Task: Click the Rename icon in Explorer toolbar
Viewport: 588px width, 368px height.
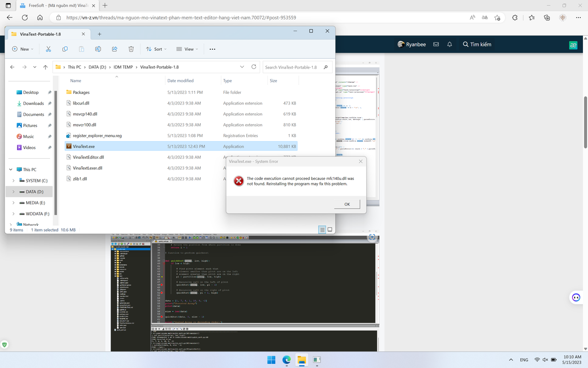Action: (x=98, y=49)
